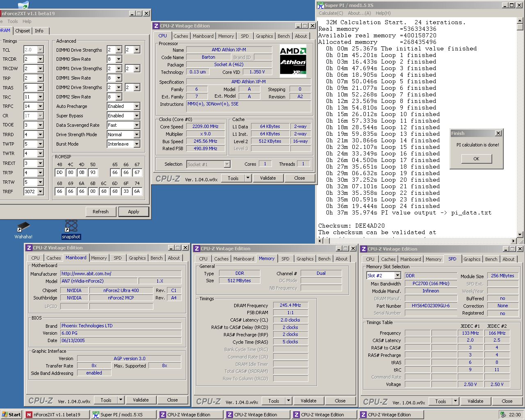Click the system tray icon beside the clock
This screenshot has width=525, height=420.
[503, 415]
